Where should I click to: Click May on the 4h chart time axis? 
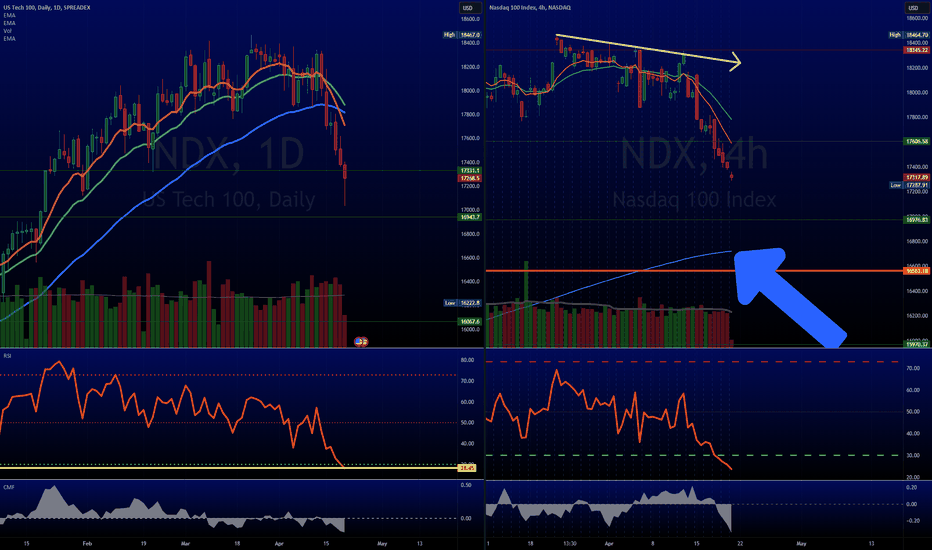[801, 543]
